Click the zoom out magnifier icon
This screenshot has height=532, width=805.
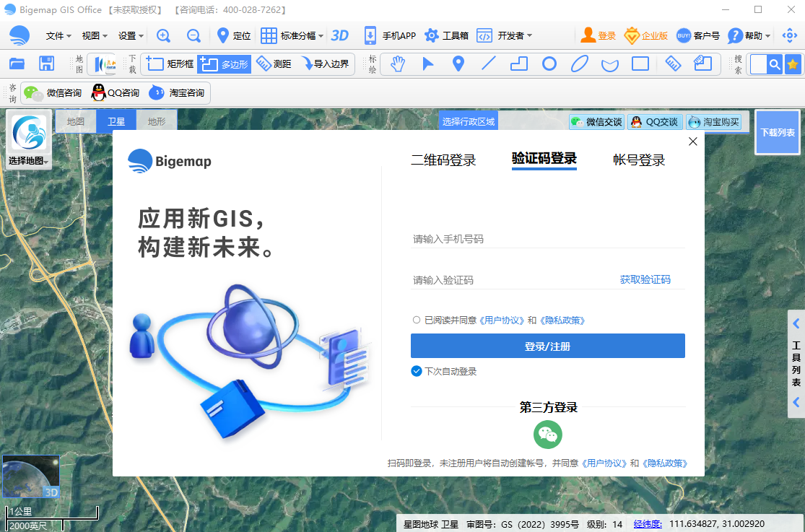pyautogui.click(x=193, y=35)
